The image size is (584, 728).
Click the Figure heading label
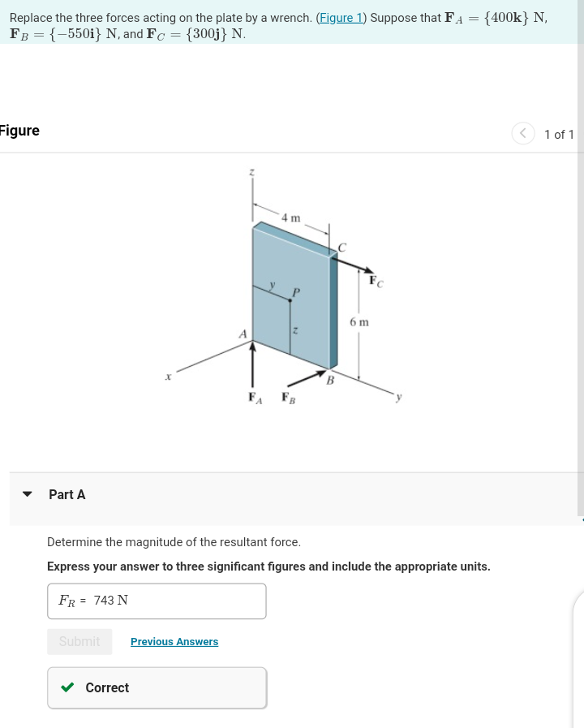(x=18, y=130)
